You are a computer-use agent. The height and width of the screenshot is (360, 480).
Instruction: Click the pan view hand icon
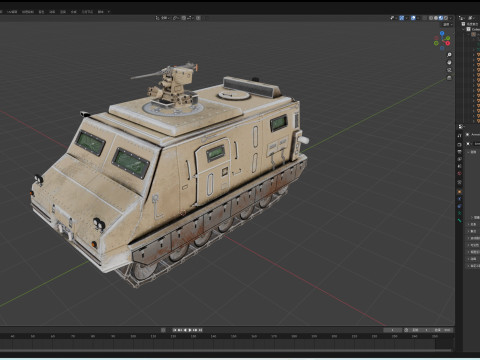[x=449, y=62]
